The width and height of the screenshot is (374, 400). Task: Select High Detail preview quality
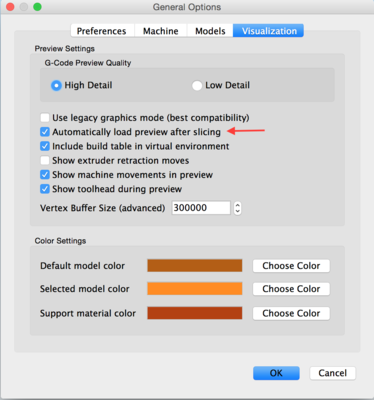(x=56, y=85)
